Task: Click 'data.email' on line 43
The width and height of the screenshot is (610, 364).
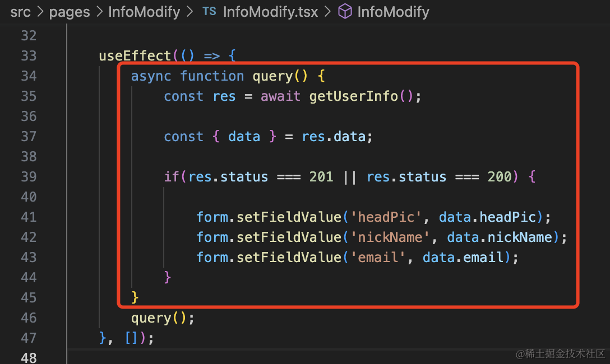Action: tap(463, 258)
